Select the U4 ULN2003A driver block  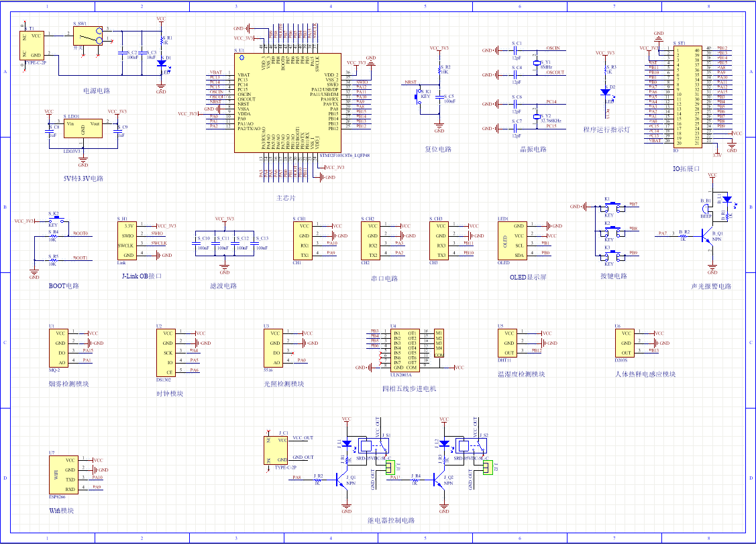[405, 350]
